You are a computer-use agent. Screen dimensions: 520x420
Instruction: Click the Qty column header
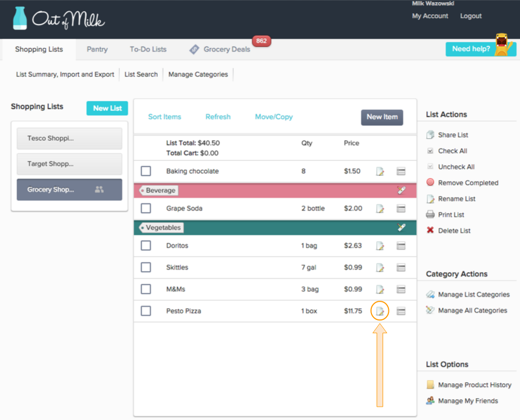307,143
